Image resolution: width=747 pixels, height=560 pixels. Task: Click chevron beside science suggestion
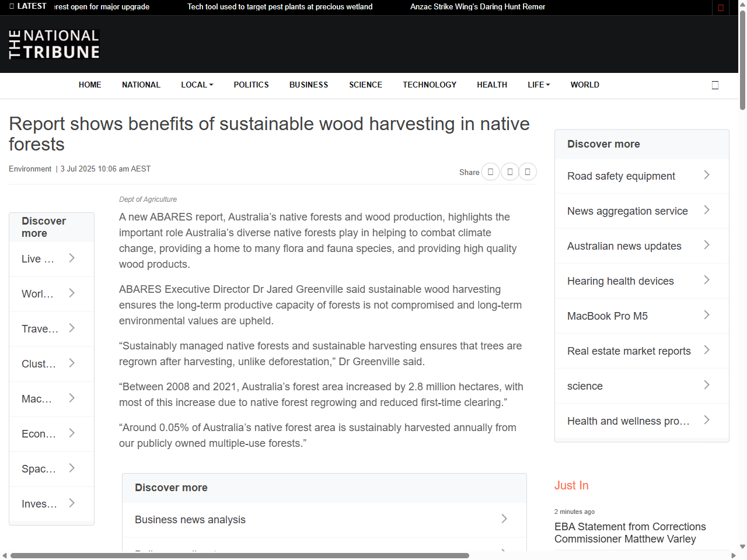pyautogui.click(x=707, y=385)
